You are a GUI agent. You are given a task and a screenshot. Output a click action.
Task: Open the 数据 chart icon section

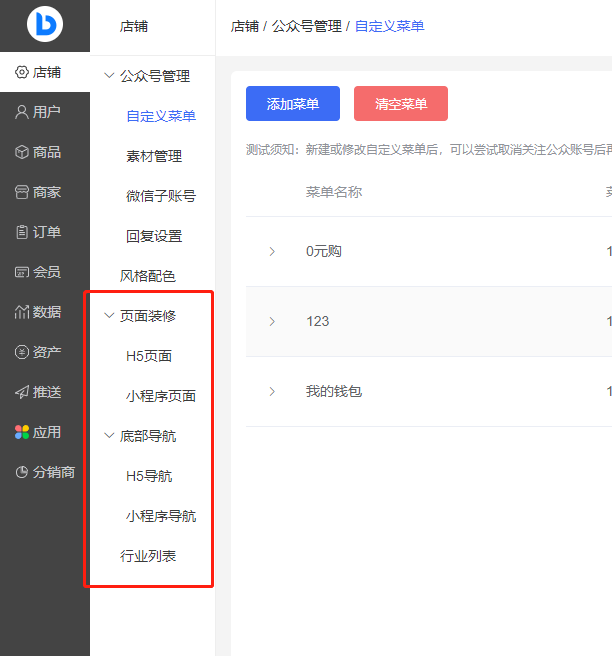[22, 312]
